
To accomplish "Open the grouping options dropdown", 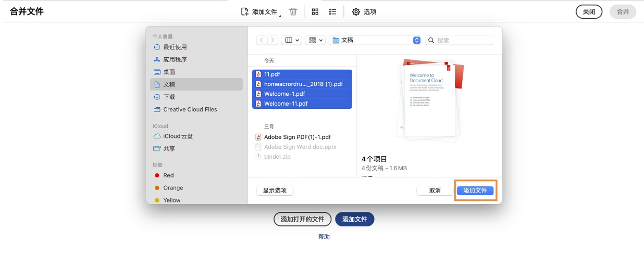I will coord(315,40).
